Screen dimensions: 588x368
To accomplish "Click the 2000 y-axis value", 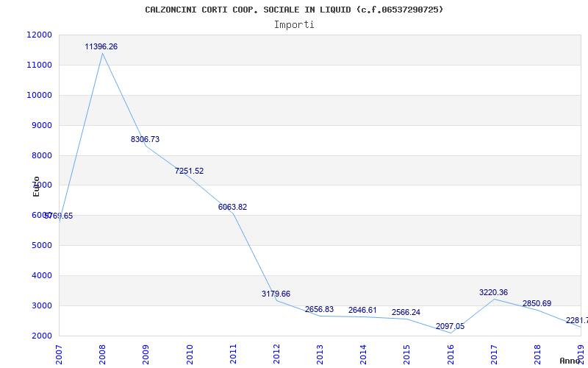I will coord(41,336).
